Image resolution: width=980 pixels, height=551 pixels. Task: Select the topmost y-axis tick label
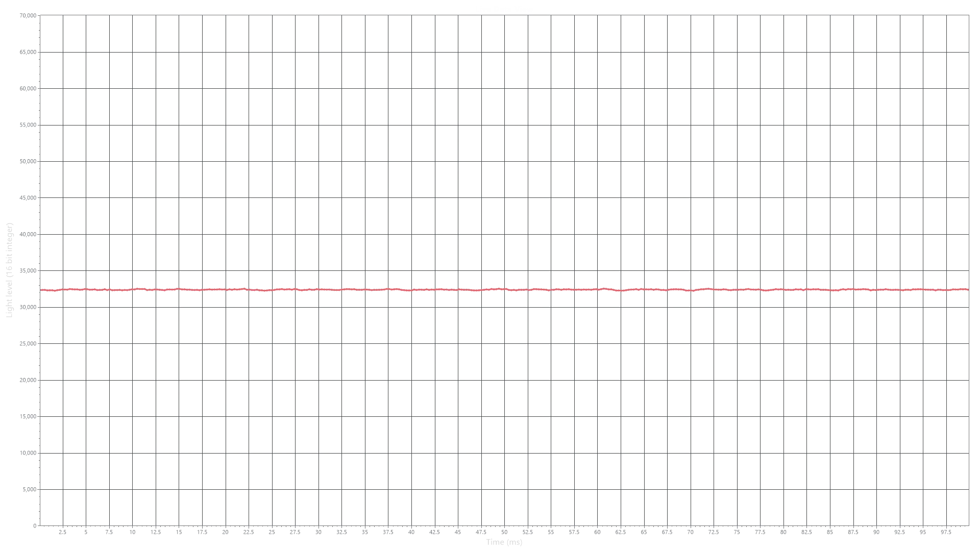pos(28,17)
